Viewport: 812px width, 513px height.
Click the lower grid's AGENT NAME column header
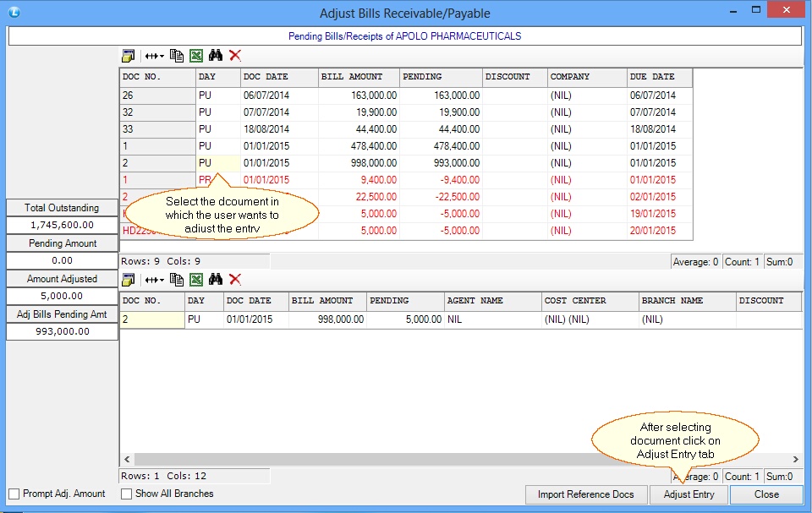tap(492, 301)
